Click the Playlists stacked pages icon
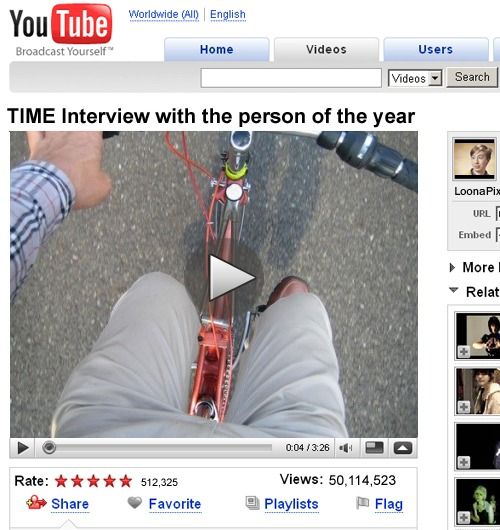Viewport: 500px width, 530px height. coord(252,503)
